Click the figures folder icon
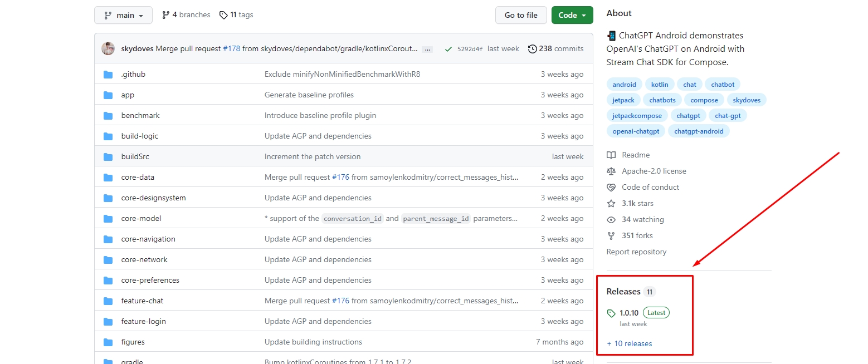868x364 pixels. coord(108,342)
